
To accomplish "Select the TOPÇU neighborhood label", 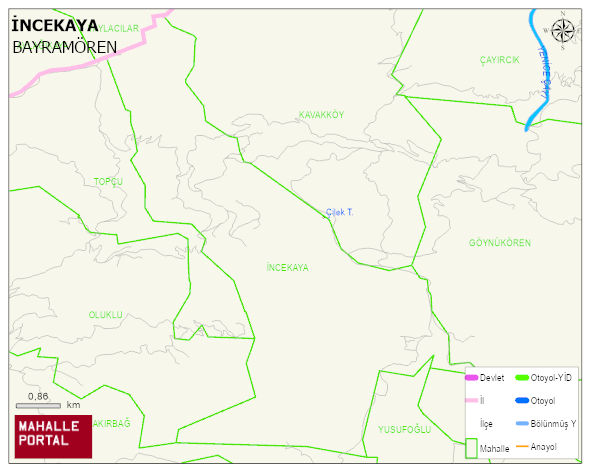I will [x=108, y=182].
